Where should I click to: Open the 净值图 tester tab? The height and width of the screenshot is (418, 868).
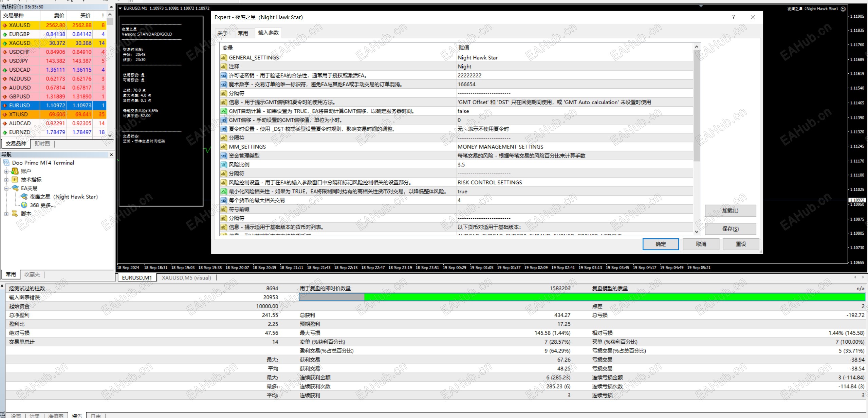click(x=56, y=416)
